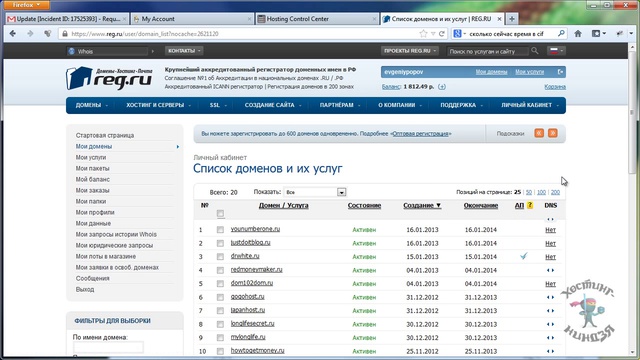Open the Russian flag language selector
The height and width of the screenshot is (360, 640).
(557, 51)
